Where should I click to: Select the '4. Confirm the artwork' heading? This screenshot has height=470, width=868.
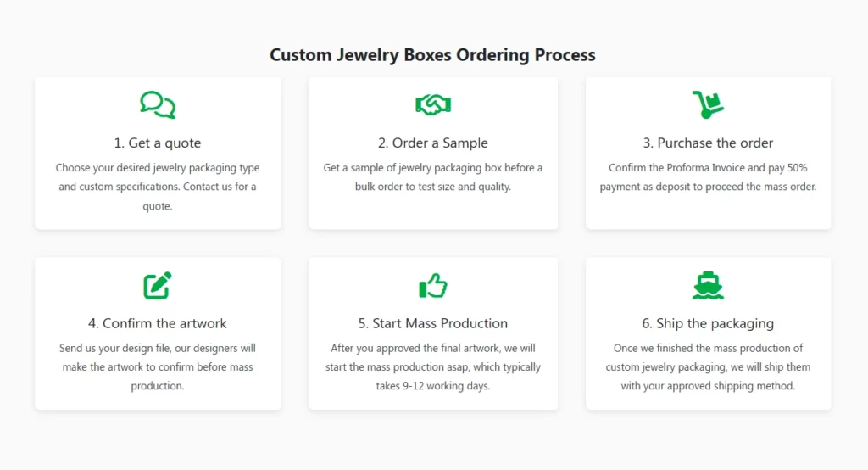(x=158, y=323)
